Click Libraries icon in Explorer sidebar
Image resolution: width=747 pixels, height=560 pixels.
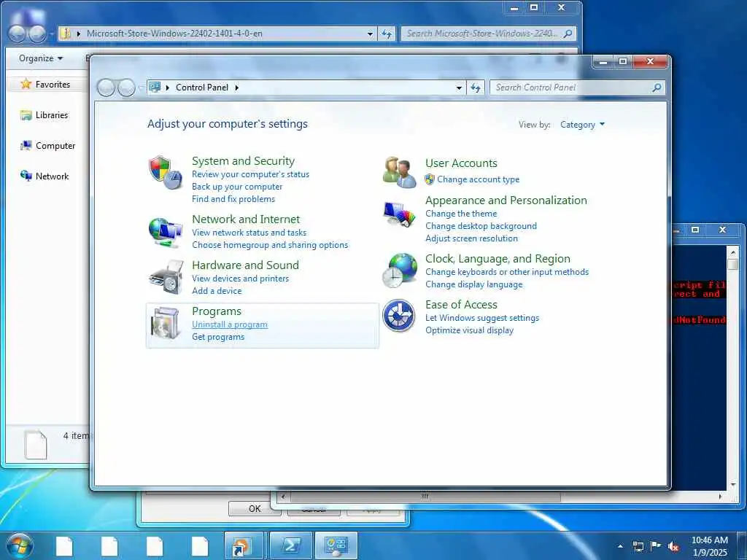coord(26,114)
